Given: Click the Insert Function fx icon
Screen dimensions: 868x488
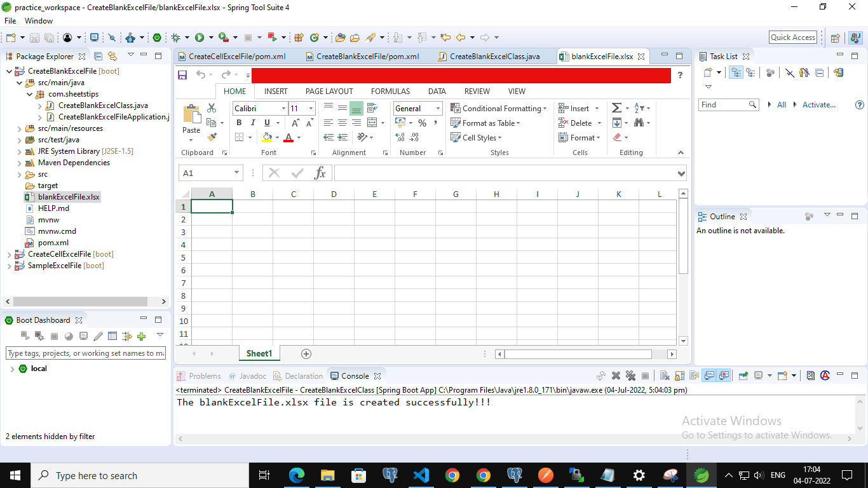Looking at the screenshot, I should click(320, 172).
